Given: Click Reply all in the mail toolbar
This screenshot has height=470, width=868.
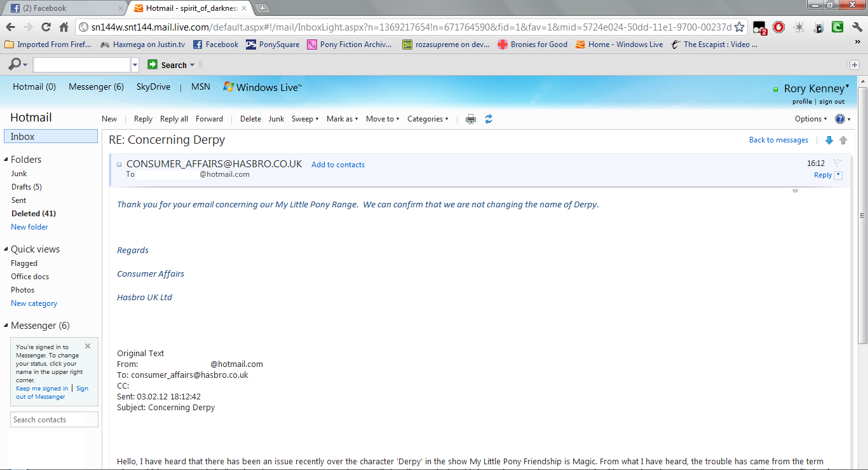Looking at the screenshot, I should (174, 119).
